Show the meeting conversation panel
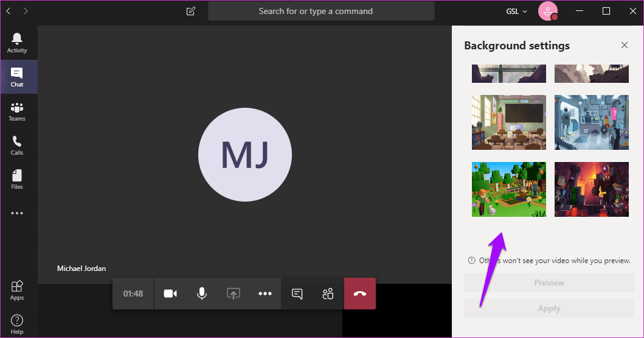644x338 pixels. [x=297, y=294]
